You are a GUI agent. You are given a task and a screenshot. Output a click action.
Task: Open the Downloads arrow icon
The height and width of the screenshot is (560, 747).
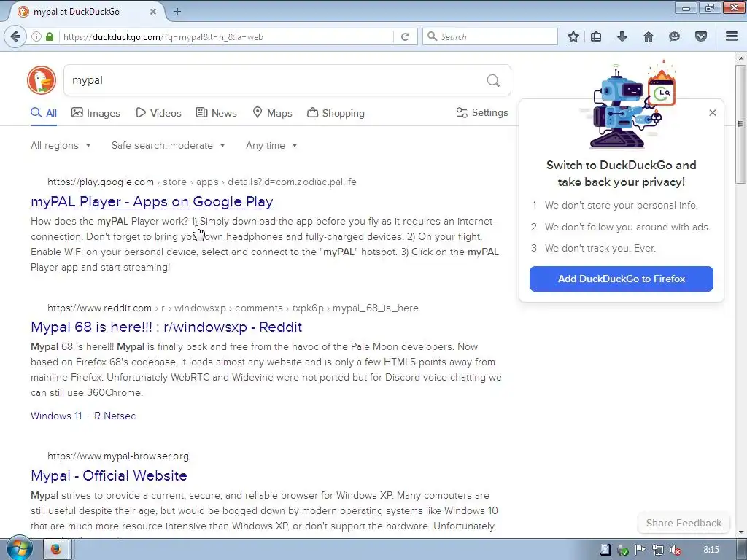(622, 36)
